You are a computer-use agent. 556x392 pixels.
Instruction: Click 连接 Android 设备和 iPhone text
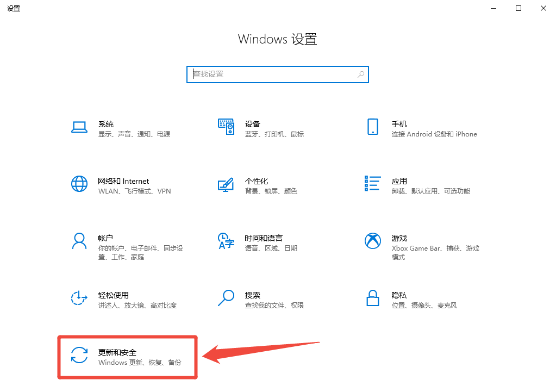point(434,134)
